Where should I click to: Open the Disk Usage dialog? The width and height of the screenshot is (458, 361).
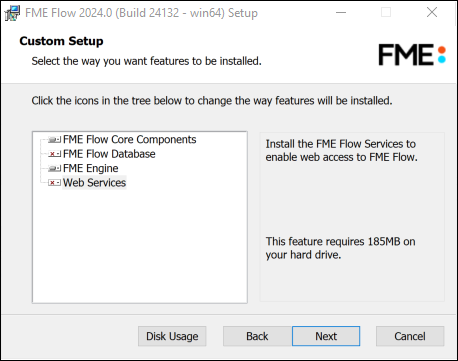point(172,336)
